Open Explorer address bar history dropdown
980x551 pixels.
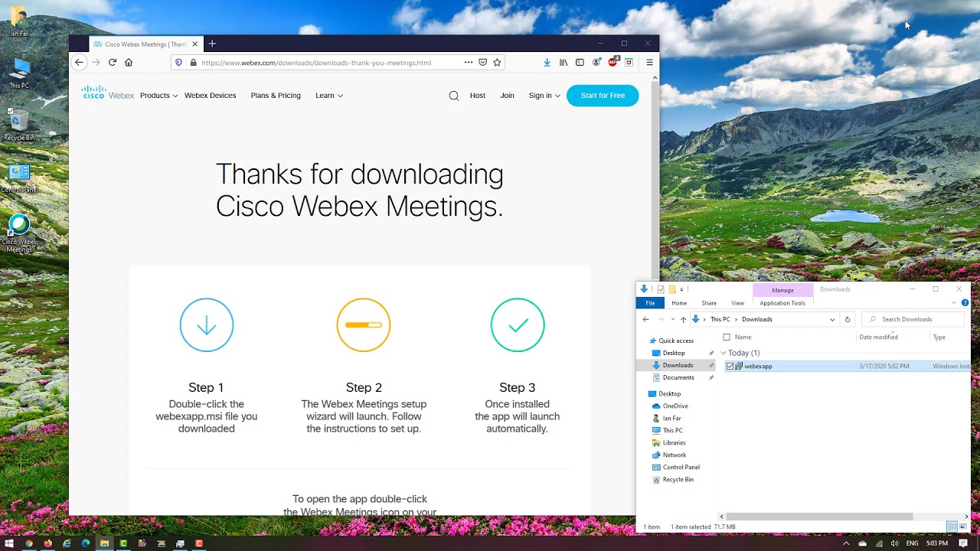pos(832,319)
